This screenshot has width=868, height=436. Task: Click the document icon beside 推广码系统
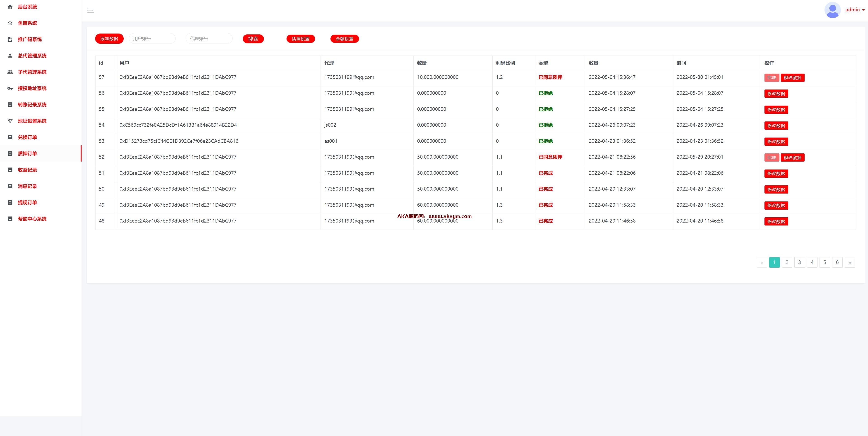10,39
